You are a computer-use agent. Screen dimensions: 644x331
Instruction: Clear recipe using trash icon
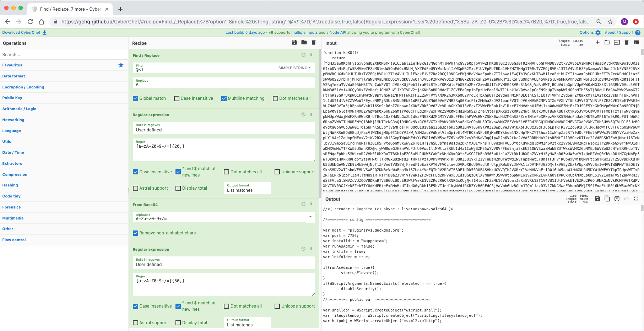314,42
